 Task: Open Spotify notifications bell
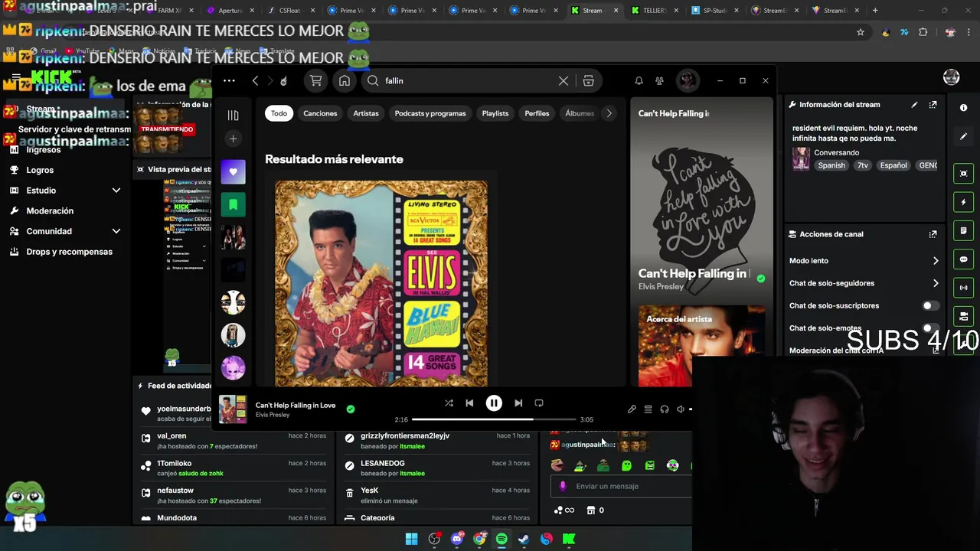pos(639,80)
